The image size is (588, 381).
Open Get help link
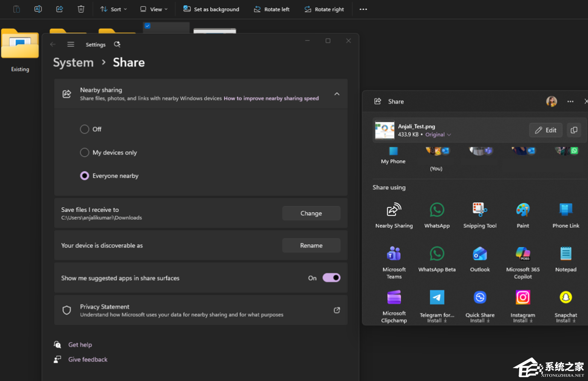[x=80, y=345]
